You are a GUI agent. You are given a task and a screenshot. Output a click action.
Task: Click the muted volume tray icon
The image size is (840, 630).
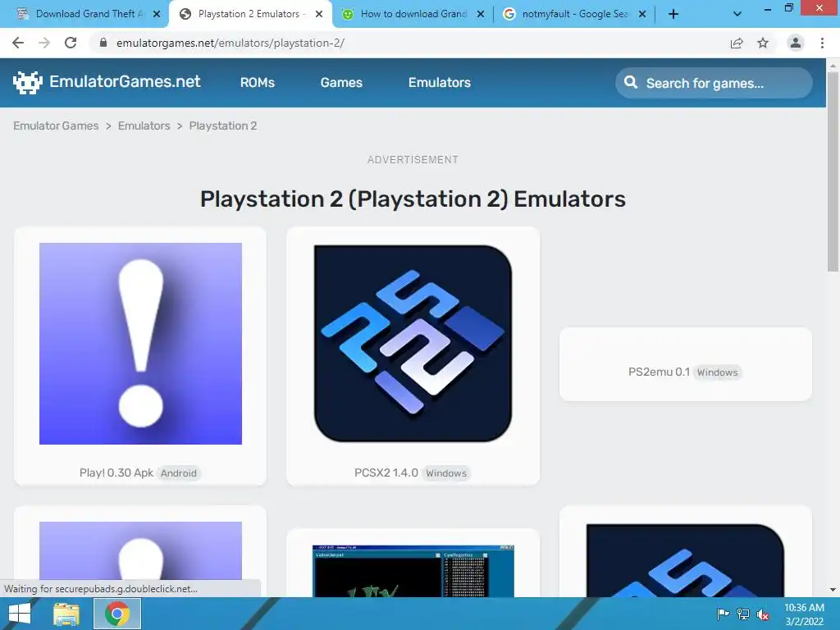click(x=763, y=614)
